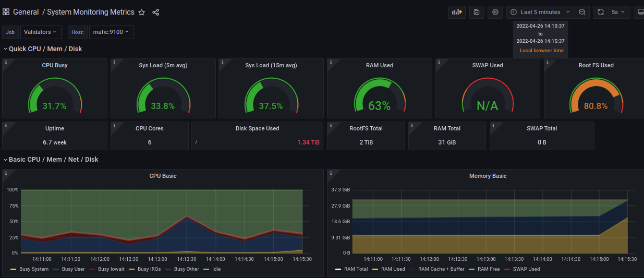Toggle the Idle series in CPU legend
Image resolution: width=644 pixels, height=278 pixels.
click(x=216, y=269)
